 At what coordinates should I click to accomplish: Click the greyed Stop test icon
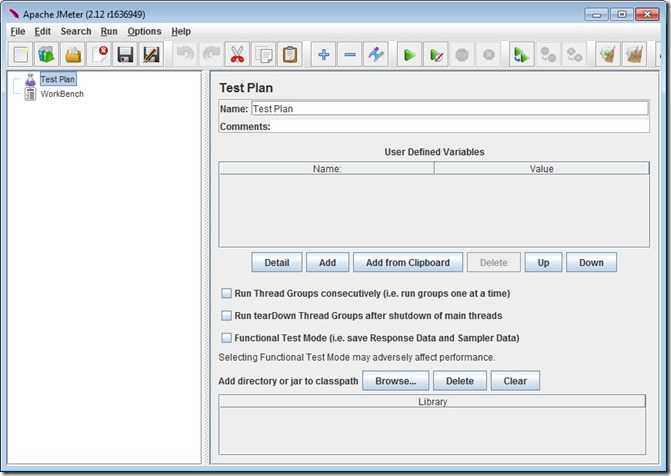(x=462, y=54)
